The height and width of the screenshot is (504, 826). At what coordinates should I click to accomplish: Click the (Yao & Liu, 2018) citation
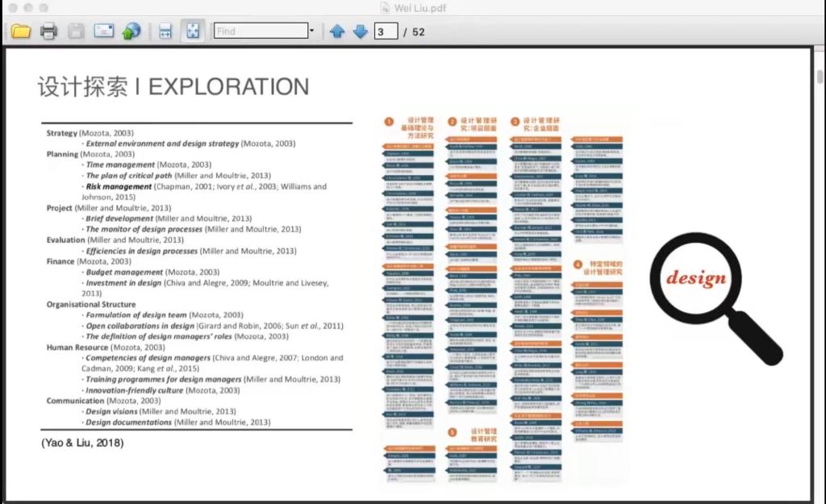click(x=82, y=443)
